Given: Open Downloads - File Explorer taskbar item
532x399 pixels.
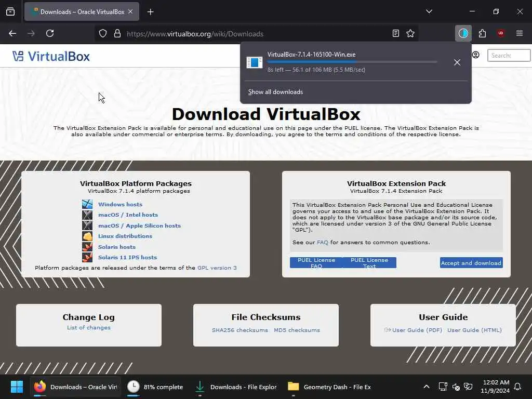Looking at the screenshot, I should pyautogui.click(x=236, y=387).
